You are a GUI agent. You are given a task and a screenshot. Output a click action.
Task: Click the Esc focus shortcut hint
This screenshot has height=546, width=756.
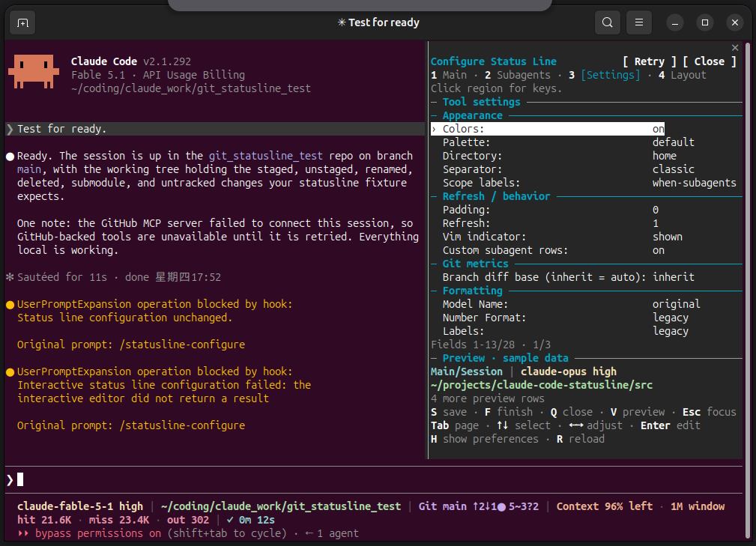click(x=710, y=412)
